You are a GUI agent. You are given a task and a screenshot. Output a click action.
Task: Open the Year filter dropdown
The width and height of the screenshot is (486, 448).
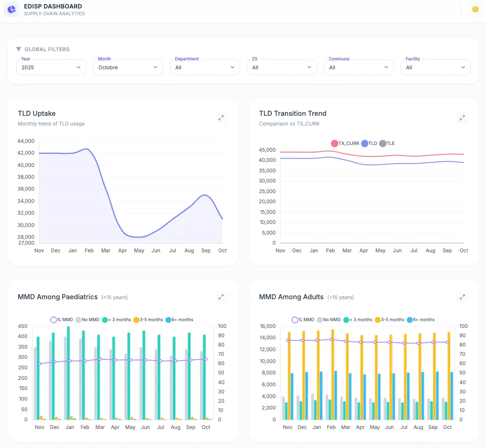pyautogui.click(x=51, y=67)
